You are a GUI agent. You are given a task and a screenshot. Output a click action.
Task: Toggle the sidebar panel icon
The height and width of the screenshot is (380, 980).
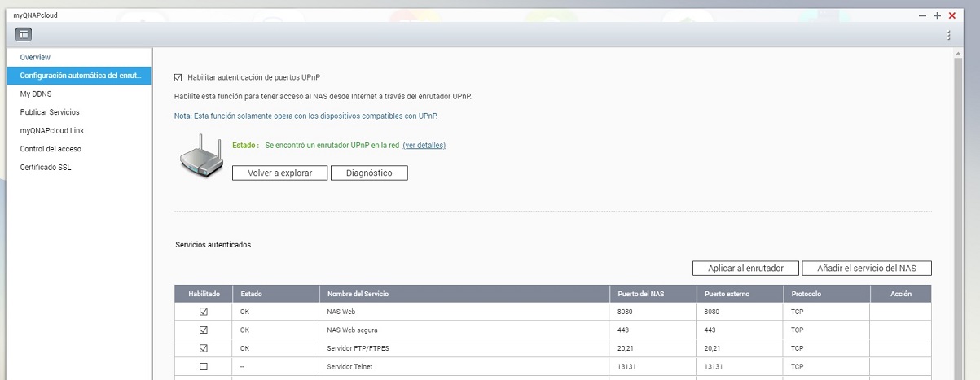pos(24,34)
